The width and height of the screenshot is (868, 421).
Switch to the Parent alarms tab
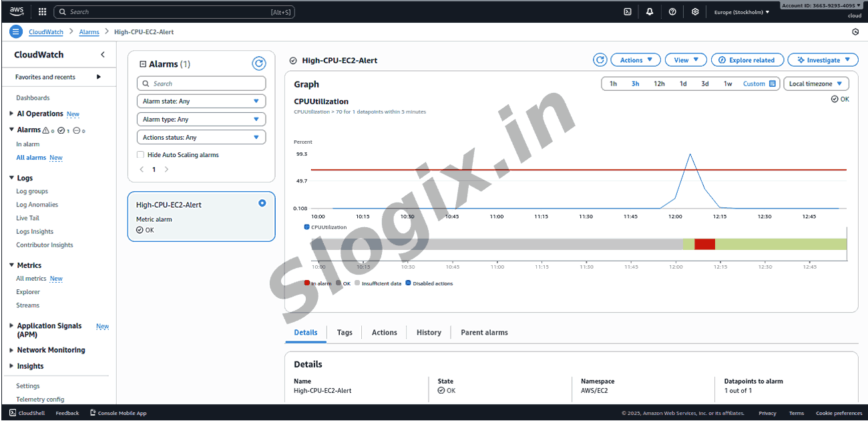[x=484, y=333]
